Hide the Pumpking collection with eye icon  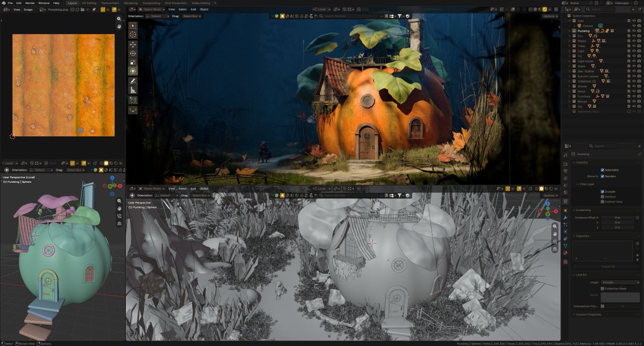634,31
